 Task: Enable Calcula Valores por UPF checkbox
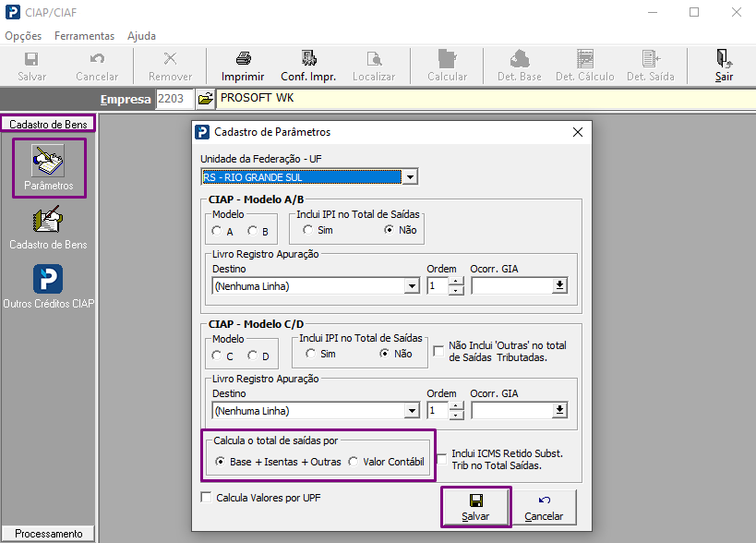coord(206,497)
